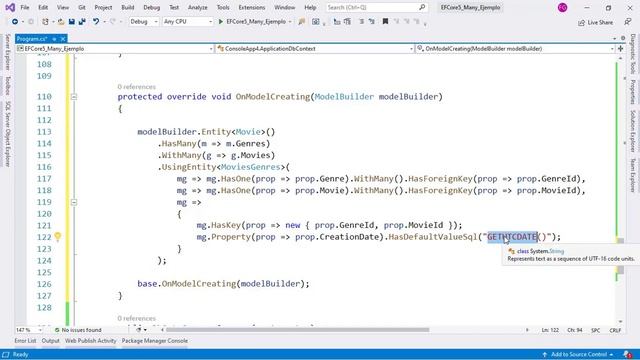Pin the Program.cs tab
Image resolution: width=640 pixels, height=360 pixels.
(54, 39)
